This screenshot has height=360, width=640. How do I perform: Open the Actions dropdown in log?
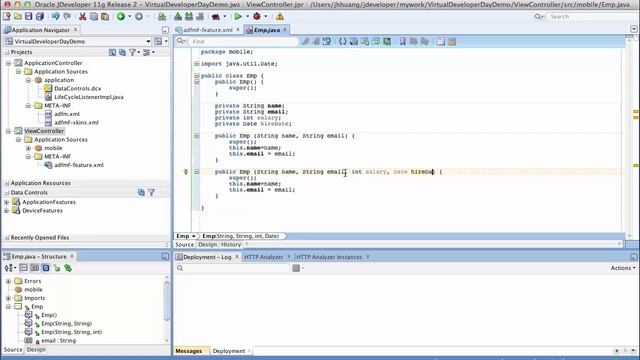[x=623, y=268]
